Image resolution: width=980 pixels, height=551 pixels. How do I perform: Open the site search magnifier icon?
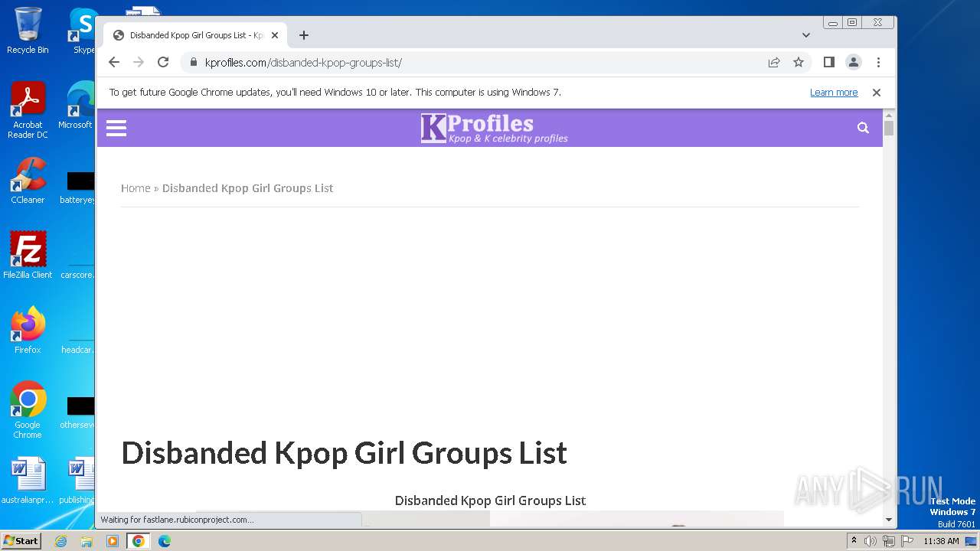(863, 128)
